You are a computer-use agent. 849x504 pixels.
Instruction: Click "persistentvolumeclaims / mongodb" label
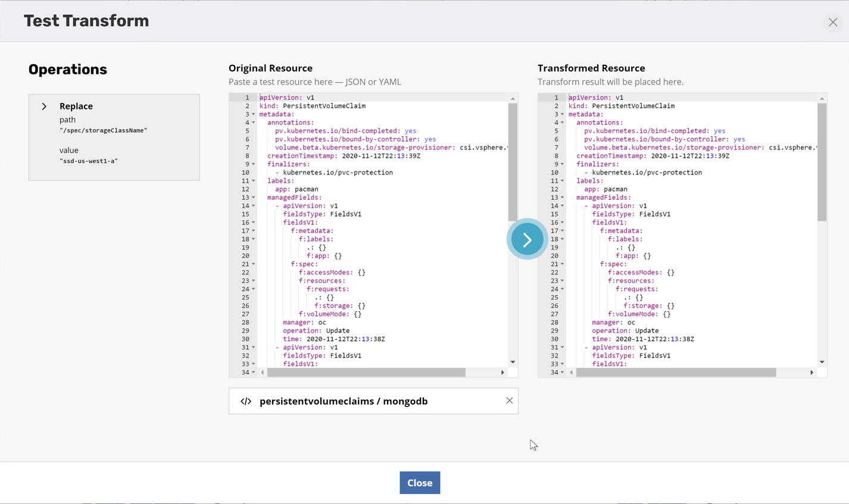(344, 401)
